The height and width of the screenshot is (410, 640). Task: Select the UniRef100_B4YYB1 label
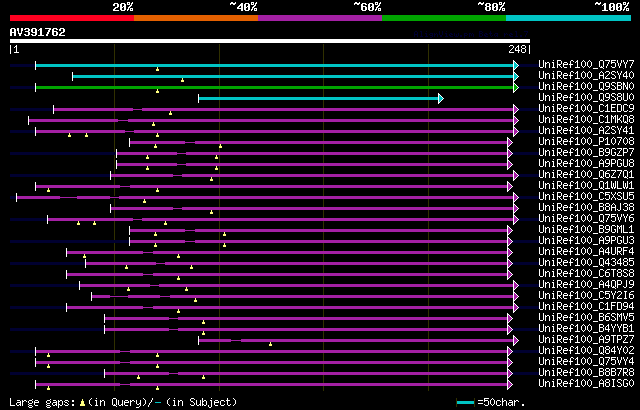(x=586, y=329)
